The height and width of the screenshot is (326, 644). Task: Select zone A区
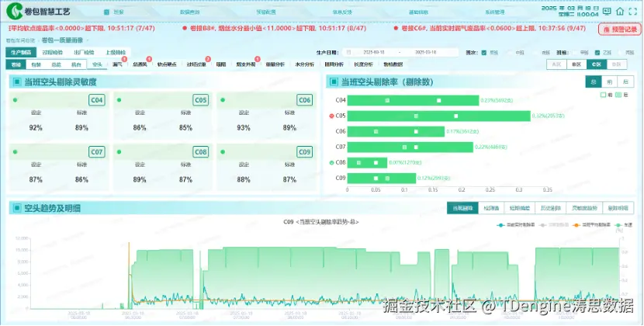(x=556, y=64)
